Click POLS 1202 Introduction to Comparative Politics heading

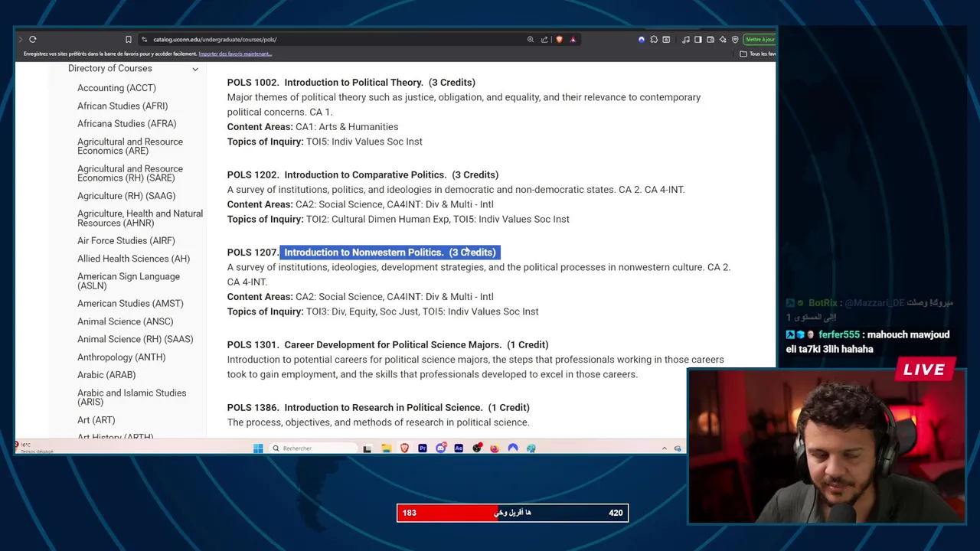(362, 174)
